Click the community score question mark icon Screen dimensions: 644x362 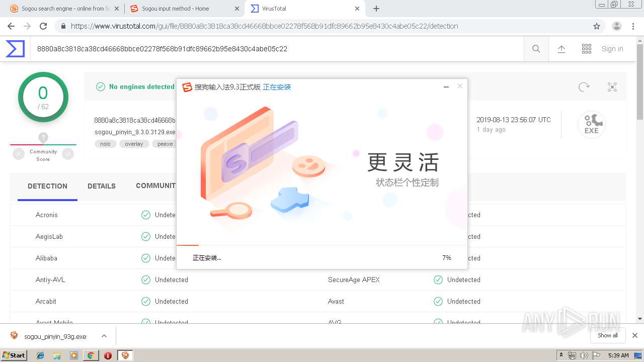(x=43, y=137)
